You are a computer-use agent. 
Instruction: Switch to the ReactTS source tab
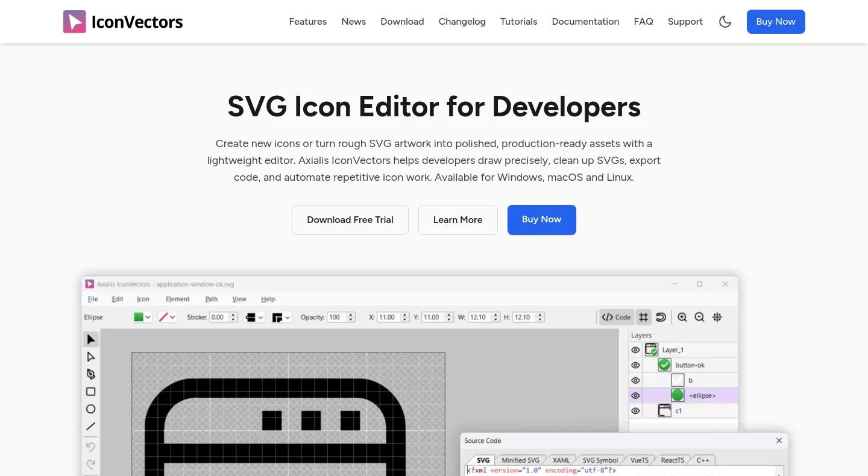coord(673,460)
